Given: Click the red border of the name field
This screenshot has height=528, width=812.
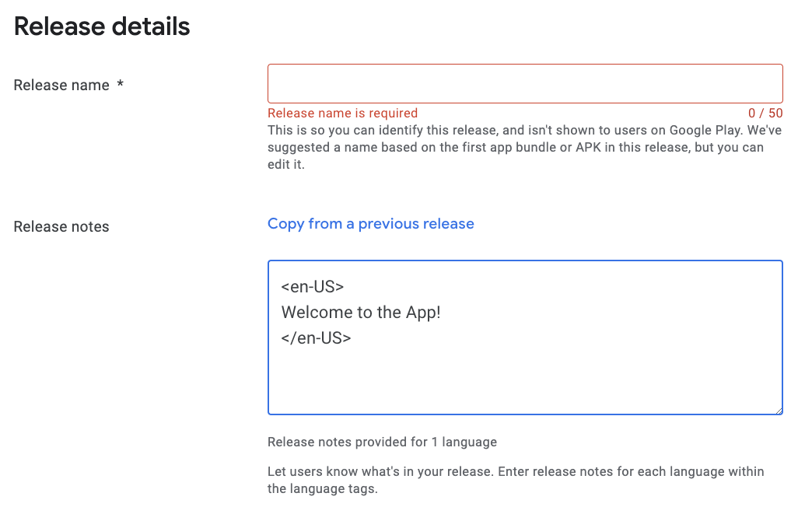Looking at the screenshot, I should point(525,64).
